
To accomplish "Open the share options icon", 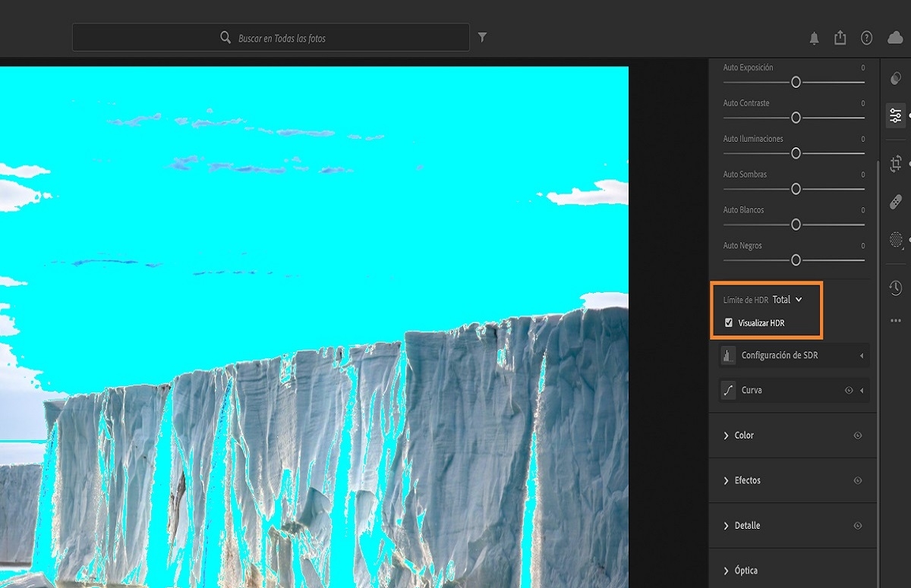I will pyautogui.click(x=840, y=37).
